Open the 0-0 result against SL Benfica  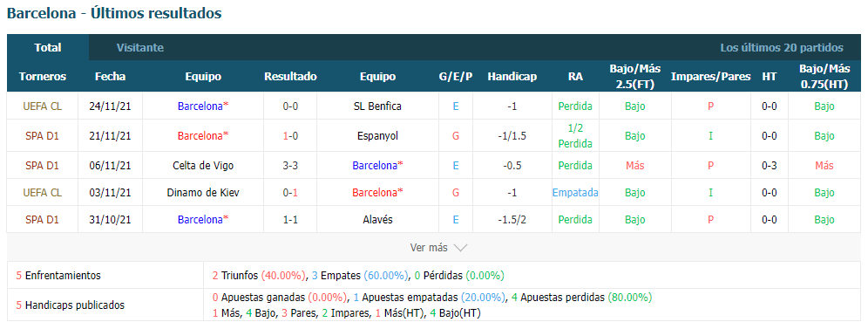pyautogui.click(x=290, y=106)
